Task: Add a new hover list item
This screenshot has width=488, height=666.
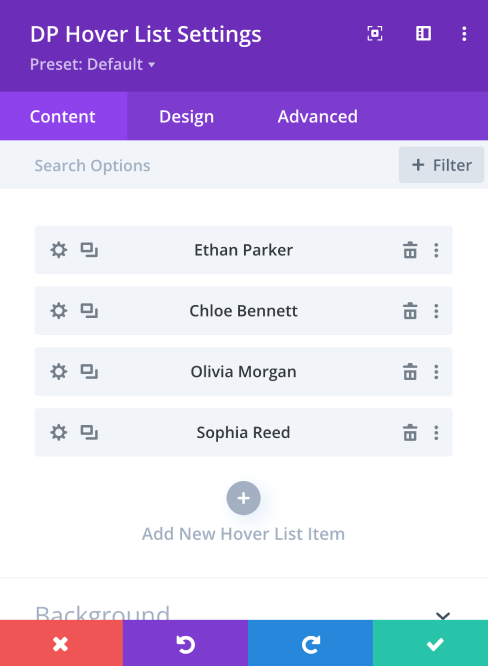Action: click(243, 498)
